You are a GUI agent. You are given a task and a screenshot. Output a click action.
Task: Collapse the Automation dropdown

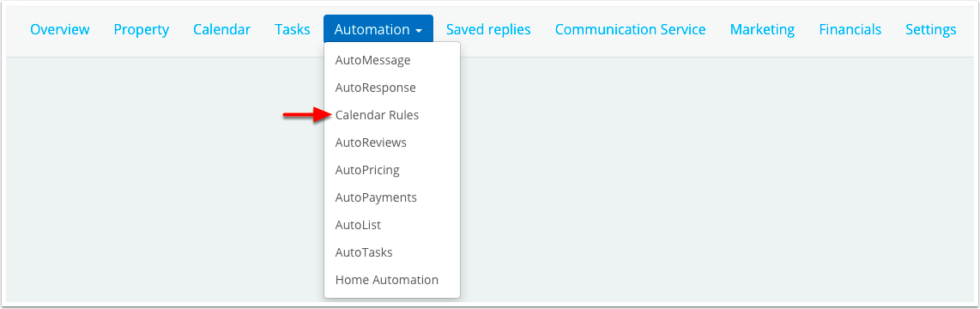[x=378, y=29]
